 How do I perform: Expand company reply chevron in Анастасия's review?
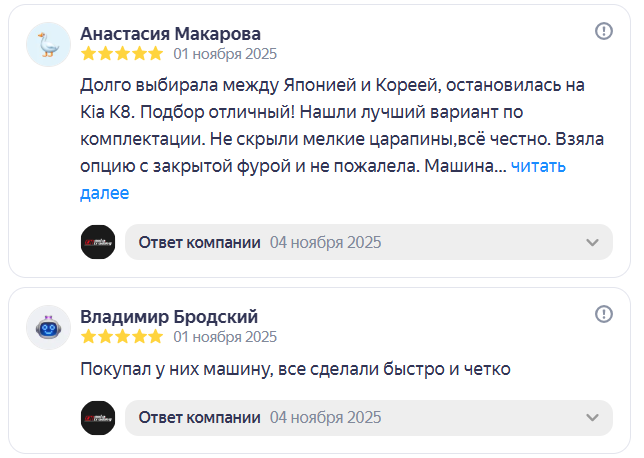click(x=592, y=243)
